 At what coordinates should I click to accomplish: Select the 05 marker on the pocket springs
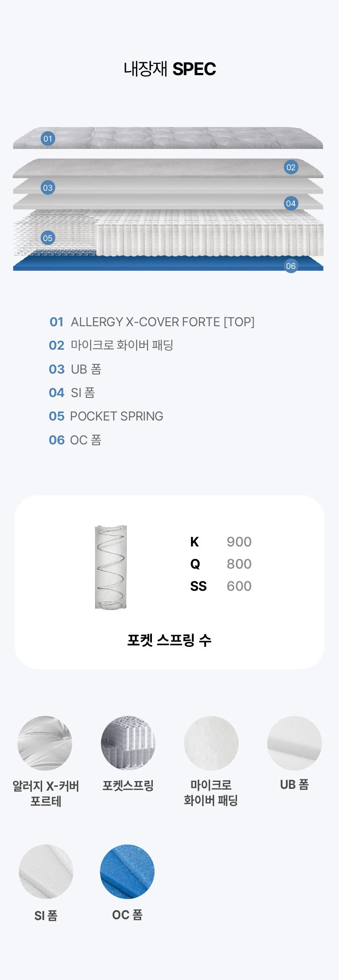[x=48, y=238]
